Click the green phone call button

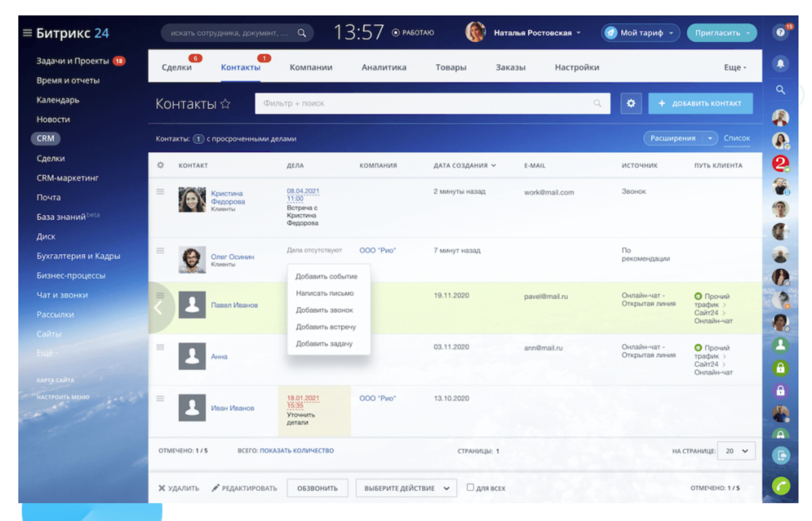point(780,485)
